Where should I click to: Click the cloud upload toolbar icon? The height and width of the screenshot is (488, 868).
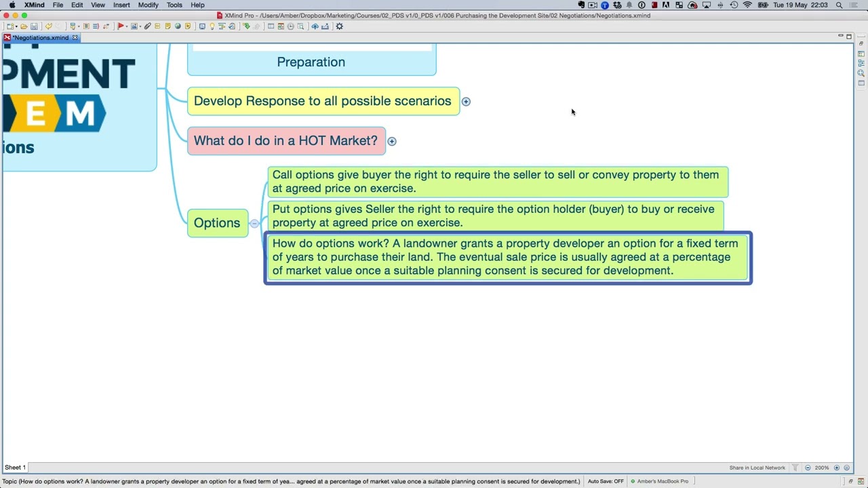pyautogui.click(x=315, y=26)
